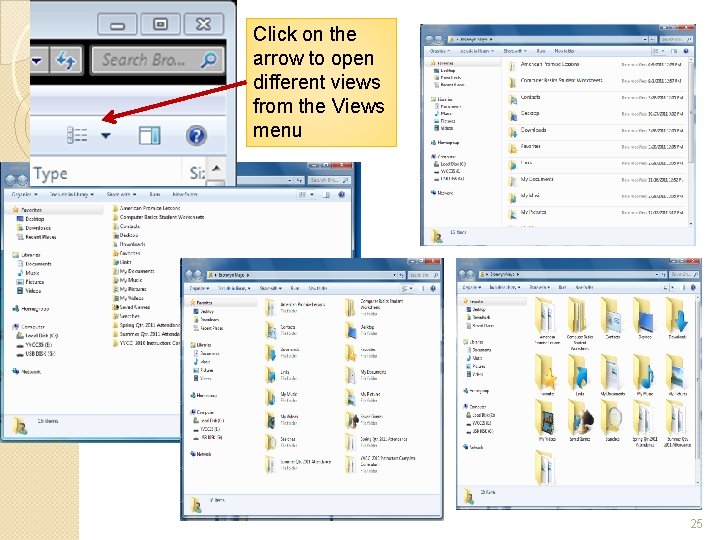
Task: Click the magnified refresh arrows icon
Action: (65, 60)
